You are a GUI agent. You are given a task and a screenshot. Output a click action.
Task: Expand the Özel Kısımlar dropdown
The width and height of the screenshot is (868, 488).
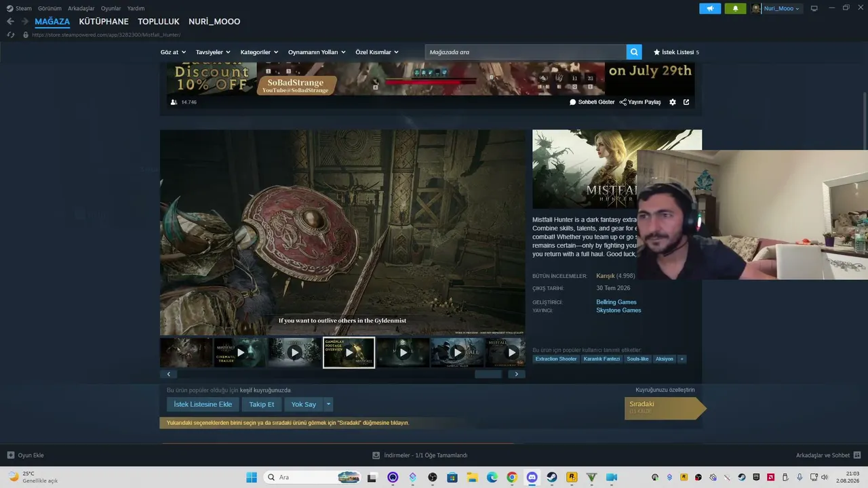377,52
